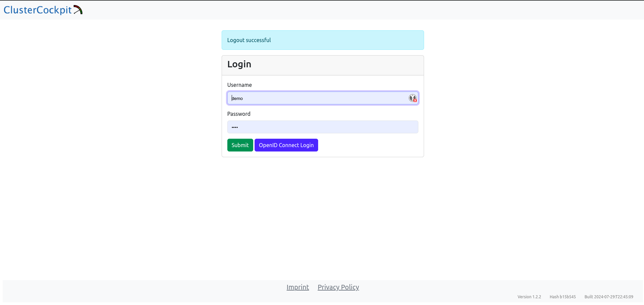
Task: Click red X badge on the key icon
Action: point(415,100)
